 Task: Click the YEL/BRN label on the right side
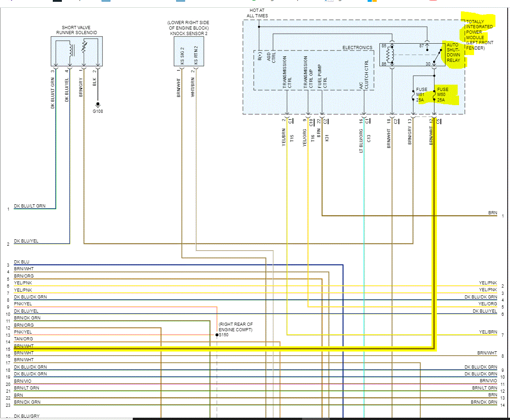(488, 332)
